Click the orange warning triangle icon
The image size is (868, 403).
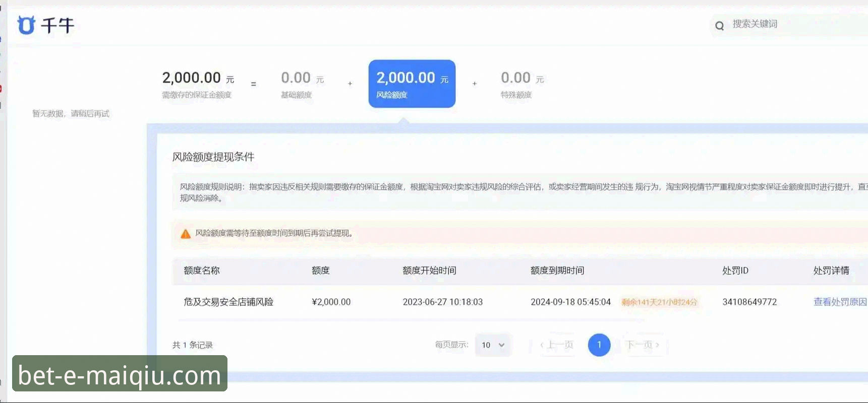pos(186,234)
